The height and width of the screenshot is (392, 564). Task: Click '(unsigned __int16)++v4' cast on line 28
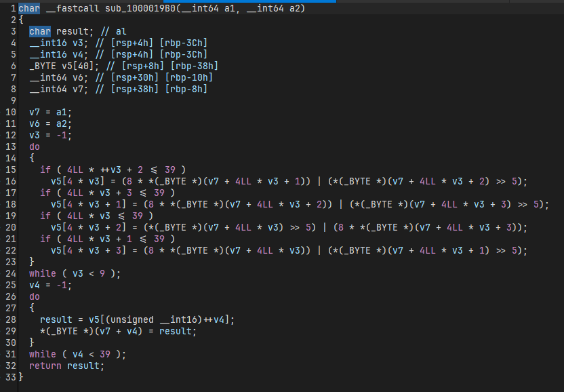point(164,319)
